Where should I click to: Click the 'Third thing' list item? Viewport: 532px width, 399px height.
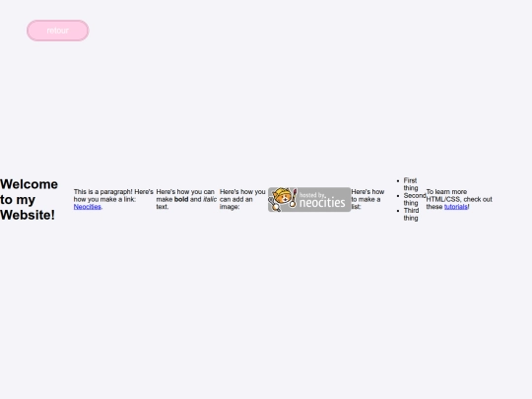coord(411,214)
